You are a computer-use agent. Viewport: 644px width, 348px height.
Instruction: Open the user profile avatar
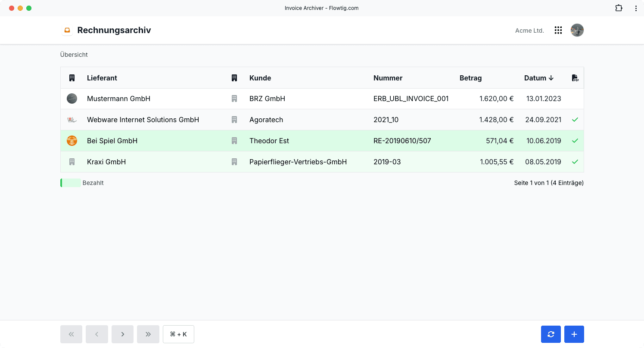coord(577,30)
